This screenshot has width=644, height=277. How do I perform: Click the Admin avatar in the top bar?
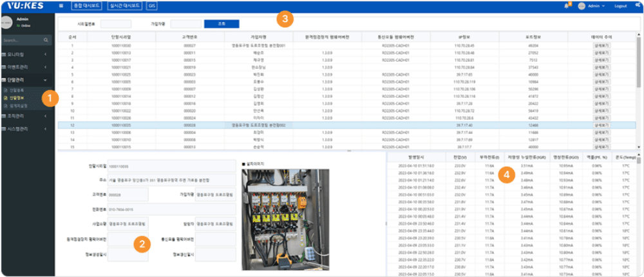(582, 6)
